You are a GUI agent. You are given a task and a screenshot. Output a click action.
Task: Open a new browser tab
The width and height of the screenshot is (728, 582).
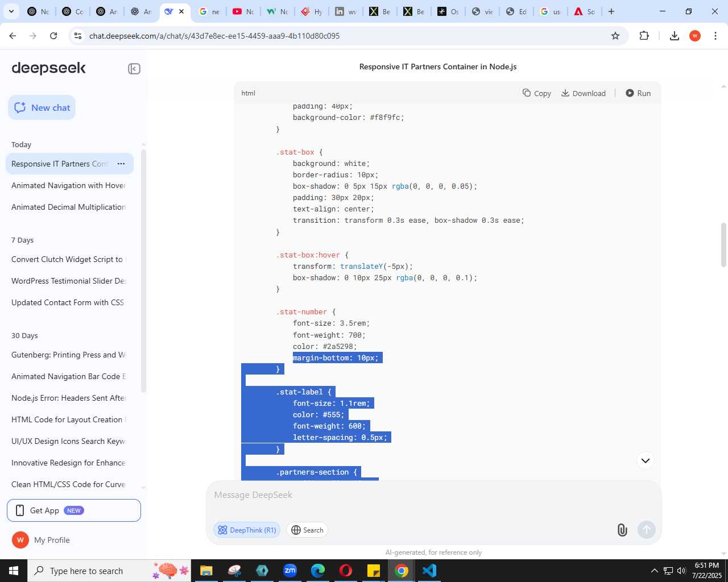coord(611,11)
